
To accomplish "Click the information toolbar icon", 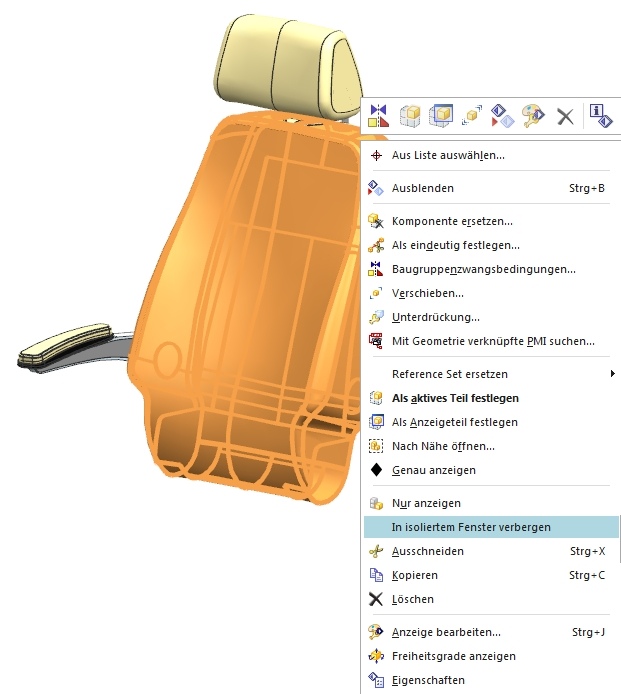I will point(601,116).
